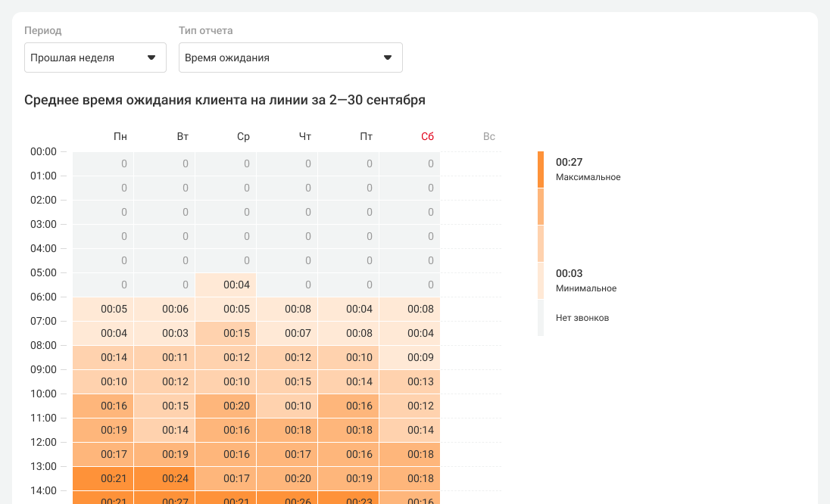Select the 00:07 cell in Чт column
Viewport: 830px width, 504px height.
(287, 334)
